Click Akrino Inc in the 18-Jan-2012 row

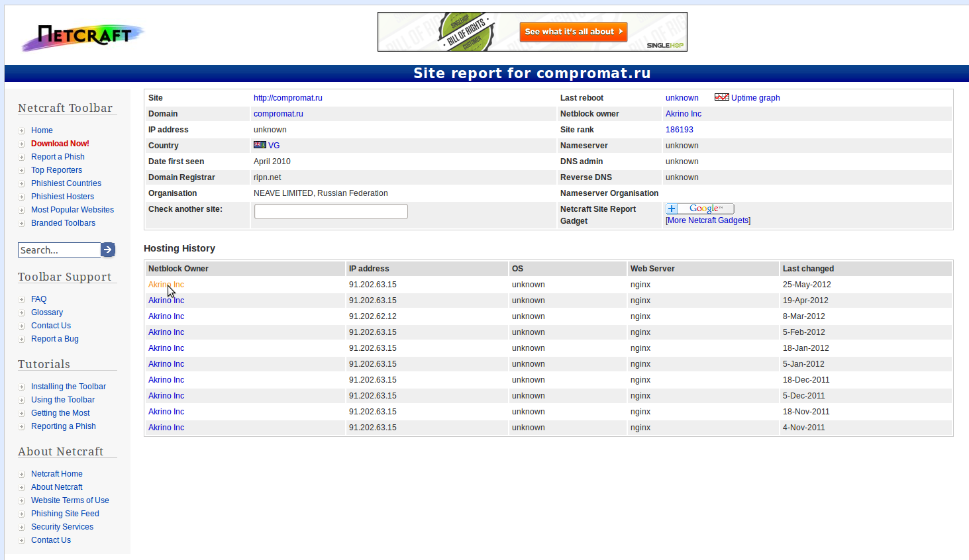pyautogui.click(x=166, y=348)
